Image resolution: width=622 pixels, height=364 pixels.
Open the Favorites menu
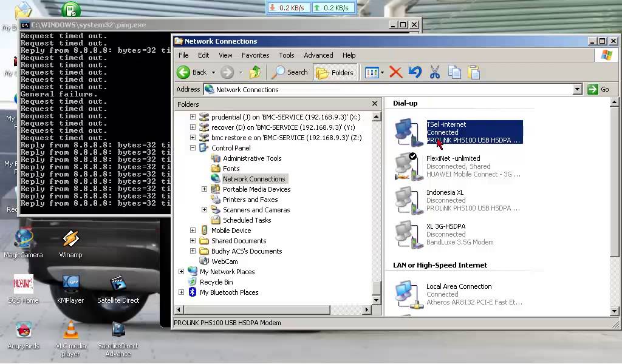pyautogui.click(x=256, y=55)
